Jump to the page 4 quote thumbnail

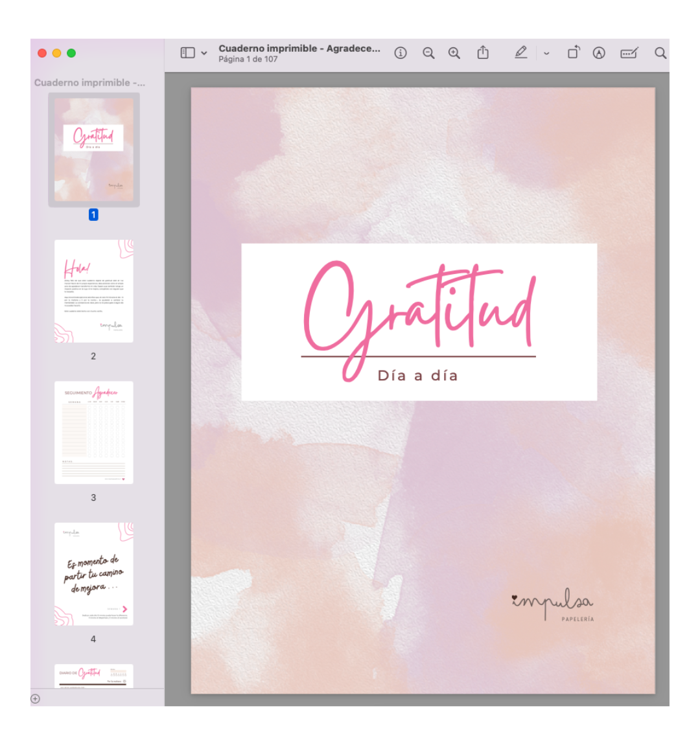click(x=94, y=573)
